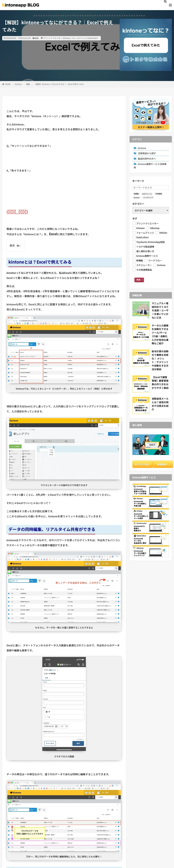Image resolution: width=174 pixels, height=868 pixels.
Task: Check the トヨクモ製品連携 tag checkbox
Action: (134, 247)
